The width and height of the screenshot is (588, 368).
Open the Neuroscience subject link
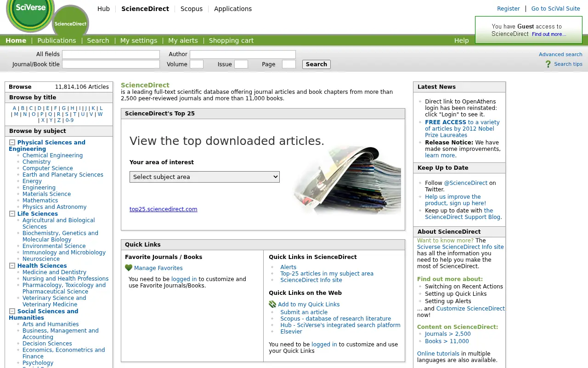pos(41,259)
